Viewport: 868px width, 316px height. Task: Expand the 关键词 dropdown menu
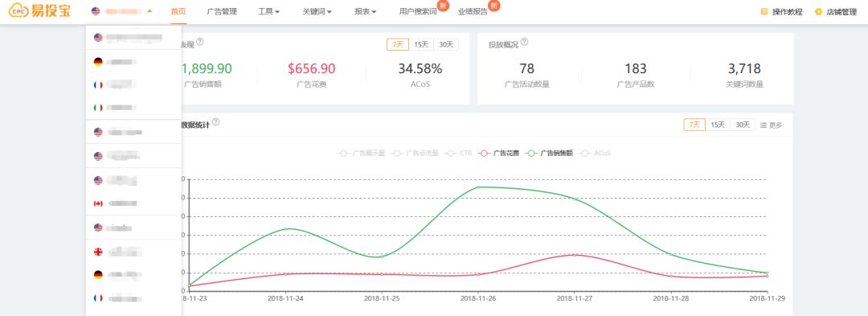click(x=317, y=11)
